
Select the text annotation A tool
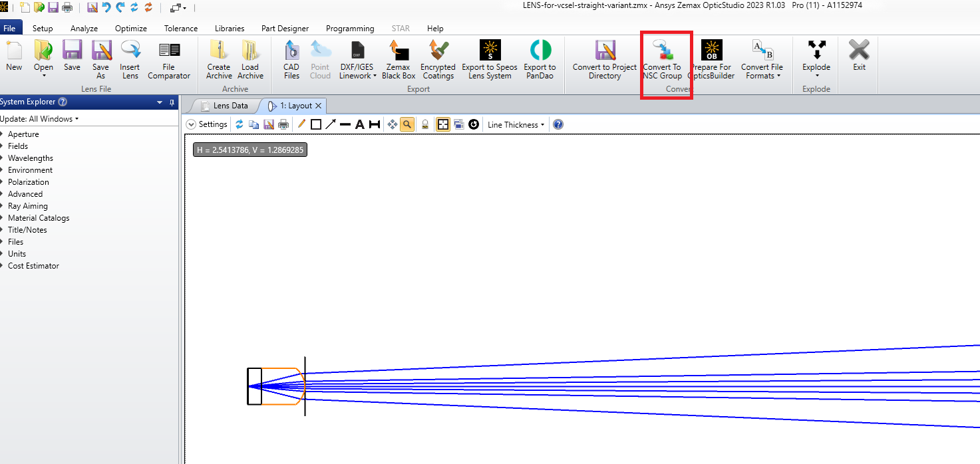click(x=360, y=124)
